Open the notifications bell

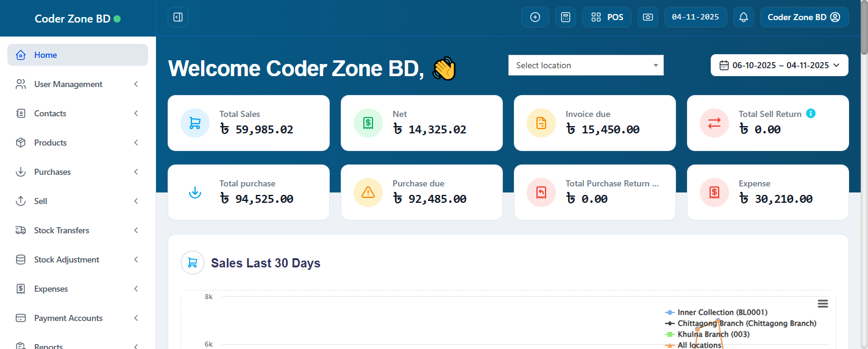click(x=743, y=17)
